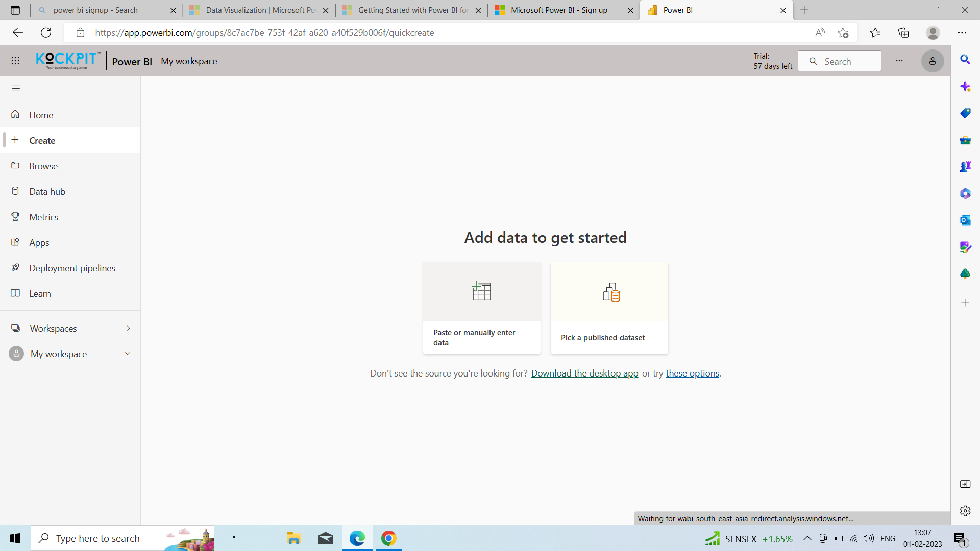Close the Data Visualization tab
Image resolution: width=980 pixels, height=551 pixels.
tap(326, 10)
